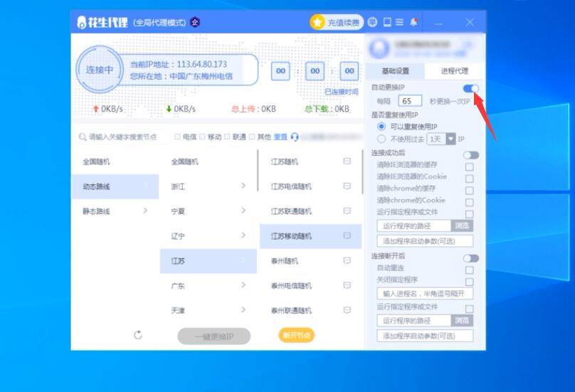The width and height of the screenshot is (575, 392).
Task: Select the 可以重复使用IP radio button
Action: point(381,127)
